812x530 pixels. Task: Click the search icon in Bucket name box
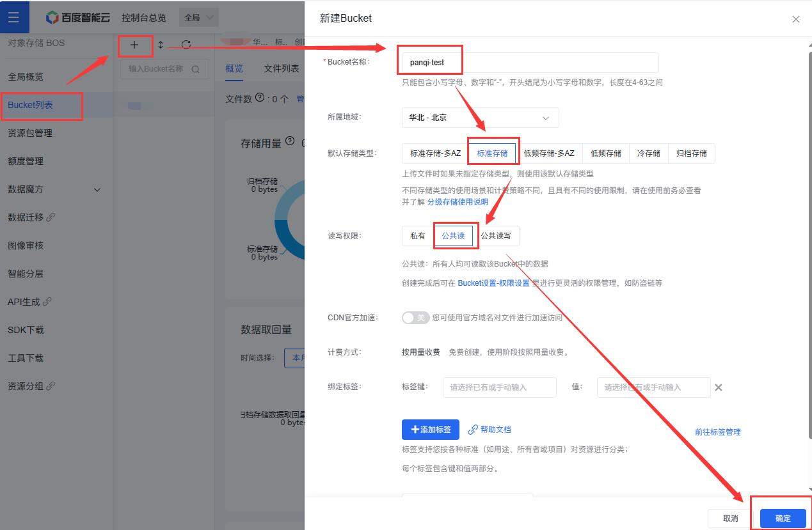click(196, 69)
